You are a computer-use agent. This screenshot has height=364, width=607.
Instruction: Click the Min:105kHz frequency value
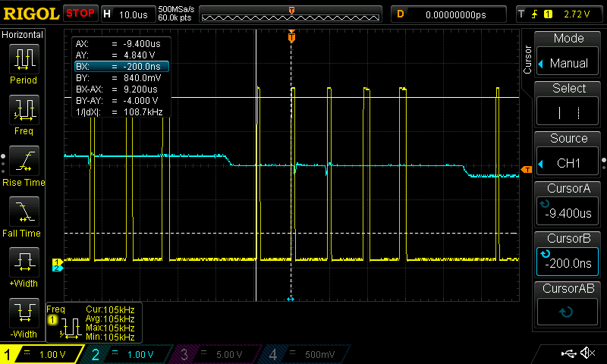tap(110, 337)
